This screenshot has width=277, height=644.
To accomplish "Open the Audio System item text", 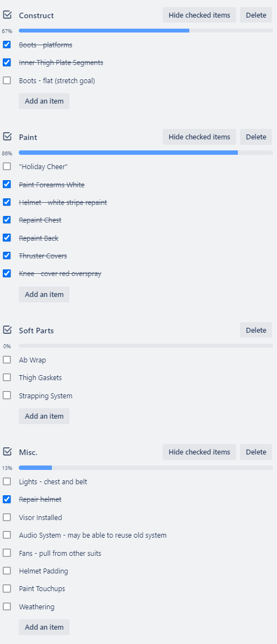I will pos(93,535).
